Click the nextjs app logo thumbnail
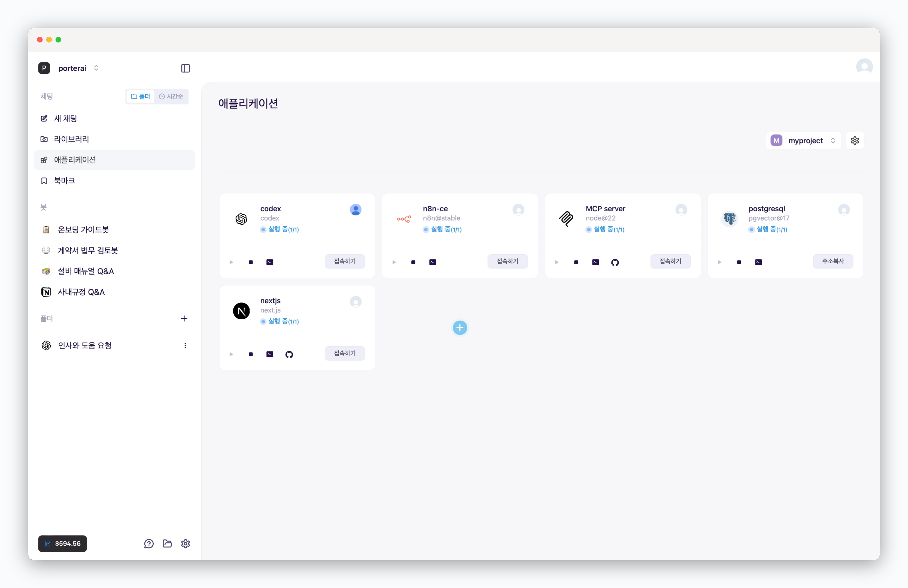908x588 pixels. pos(241,311)
